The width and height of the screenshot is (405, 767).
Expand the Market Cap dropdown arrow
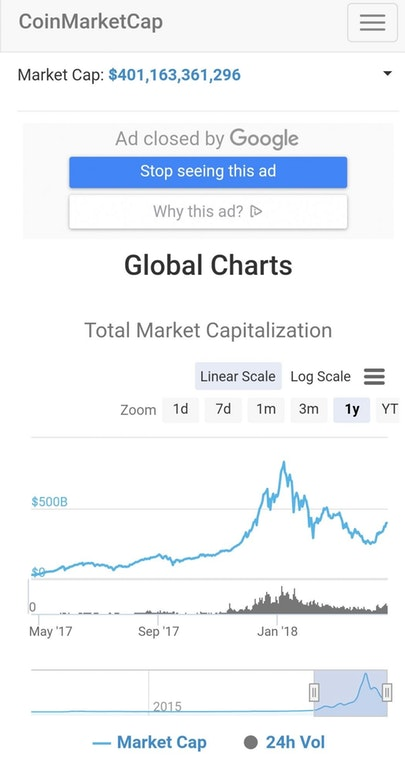[x=387, y=74]
